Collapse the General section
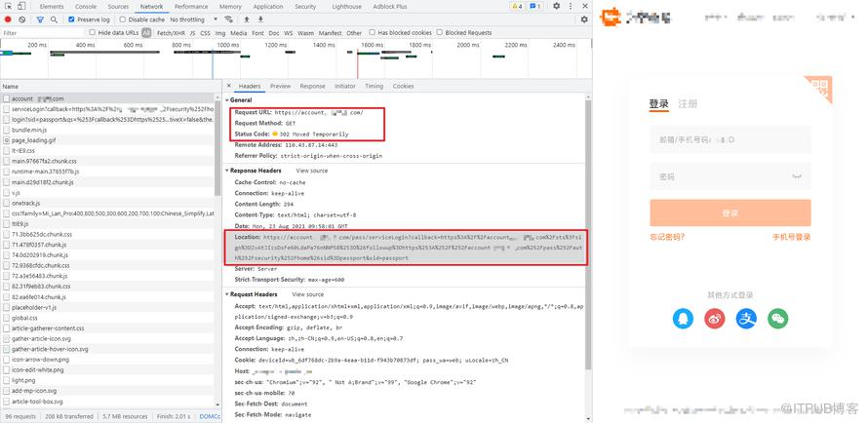Screen dimensions: 868x423 pyautogui.click(x=227, y=100)
